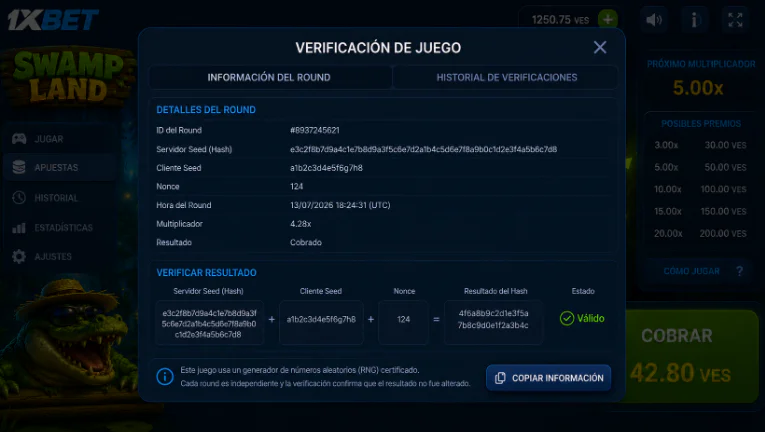Open game info with the i icon
Image resolution: width=765 pixels, height=432 pixels.
[x=694, y=20]
